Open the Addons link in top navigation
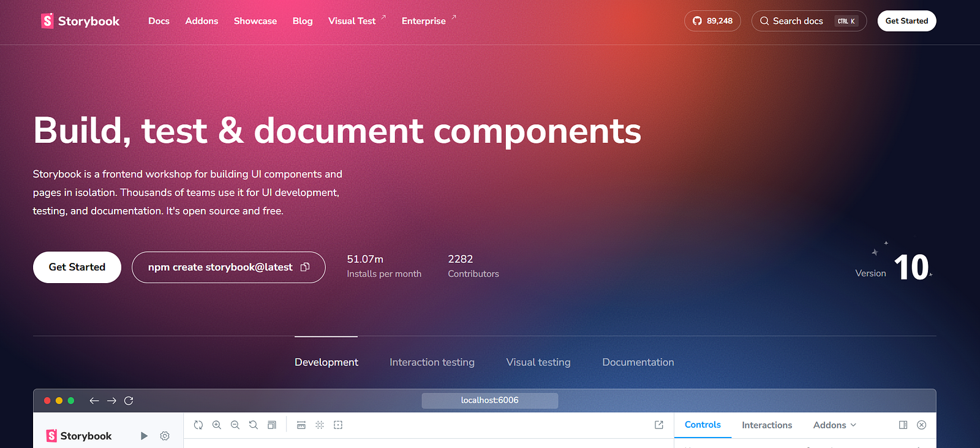 point(202,21)
